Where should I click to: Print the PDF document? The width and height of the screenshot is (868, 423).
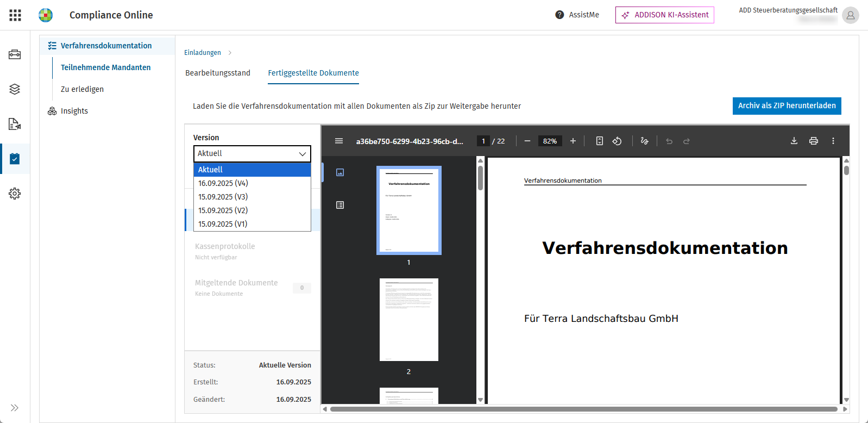[814, 141]
